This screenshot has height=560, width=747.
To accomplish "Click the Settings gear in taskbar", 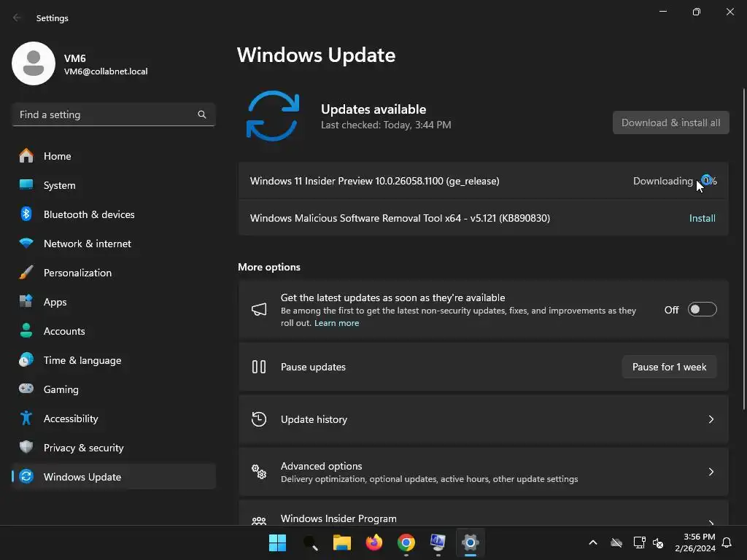I will click(471, 542).
